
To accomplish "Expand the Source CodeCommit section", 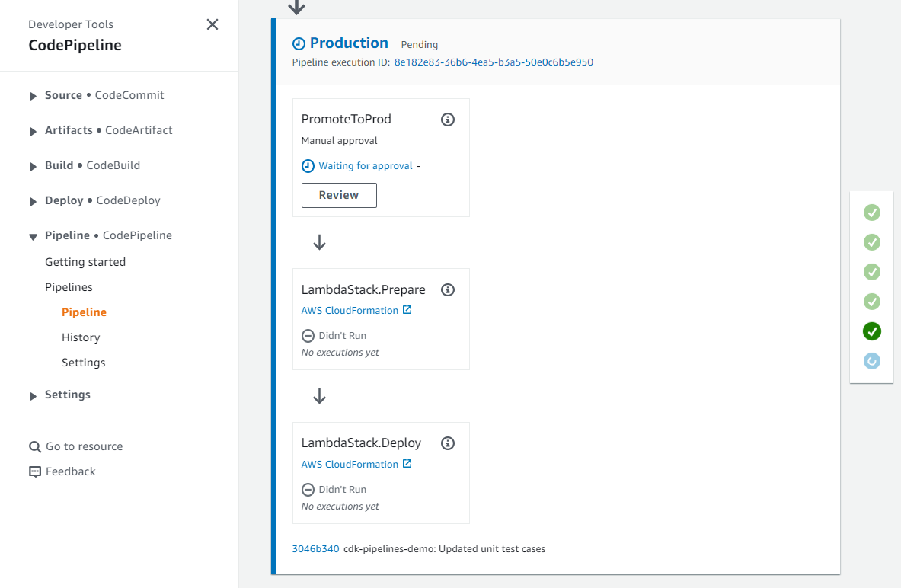I will point(34,96).
